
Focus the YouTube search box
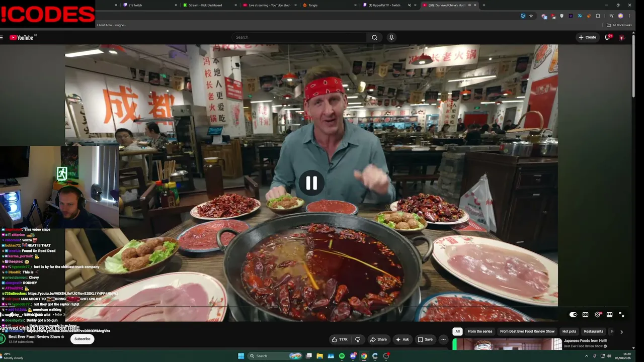tap(299, 37)
